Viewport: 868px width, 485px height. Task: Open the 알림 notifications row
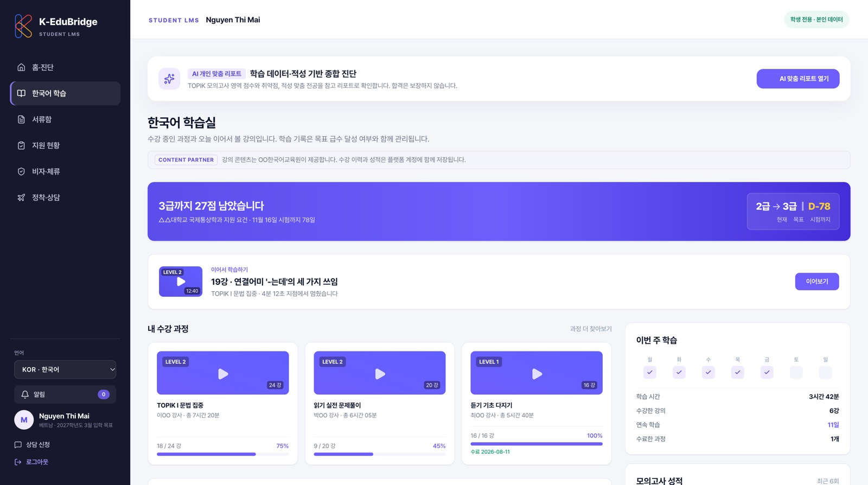[x=65, y=394]
